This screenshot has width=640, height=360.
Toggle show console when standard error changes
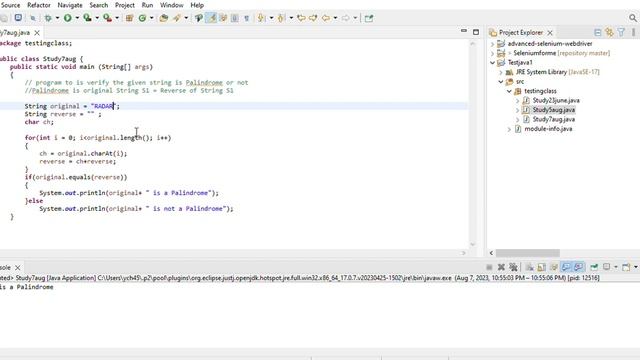578,267
